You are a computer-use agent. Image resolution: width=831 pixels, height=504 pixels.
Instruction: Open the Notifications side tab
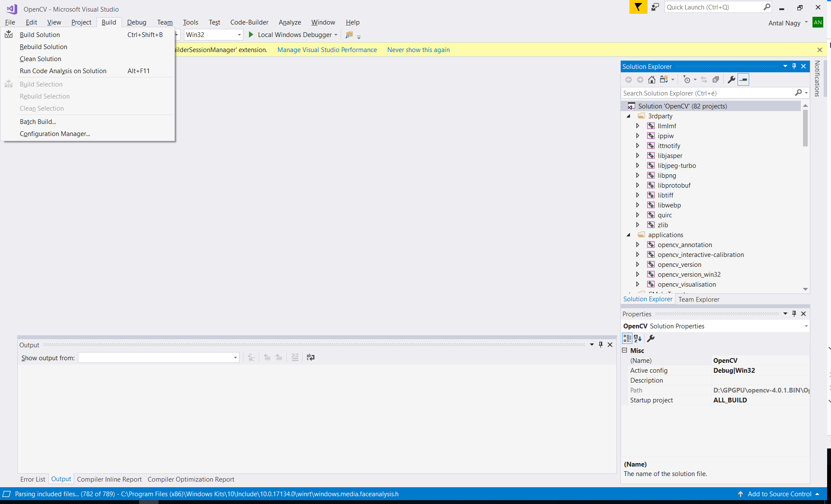817,78
